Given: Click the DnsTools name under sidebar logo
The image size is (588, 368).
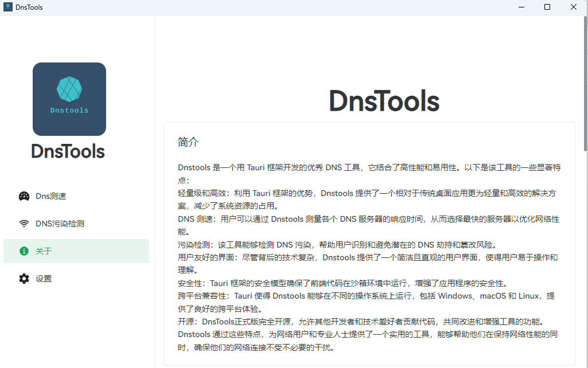Looking at the screenshot, I should 68,151.
